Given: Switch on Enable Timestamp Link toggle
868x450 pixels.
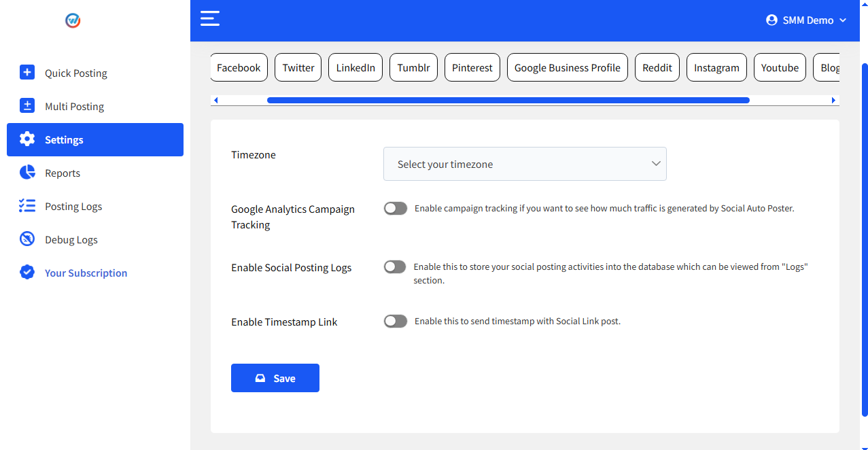Looking at the screenshot, I should (x=396, y=321).
